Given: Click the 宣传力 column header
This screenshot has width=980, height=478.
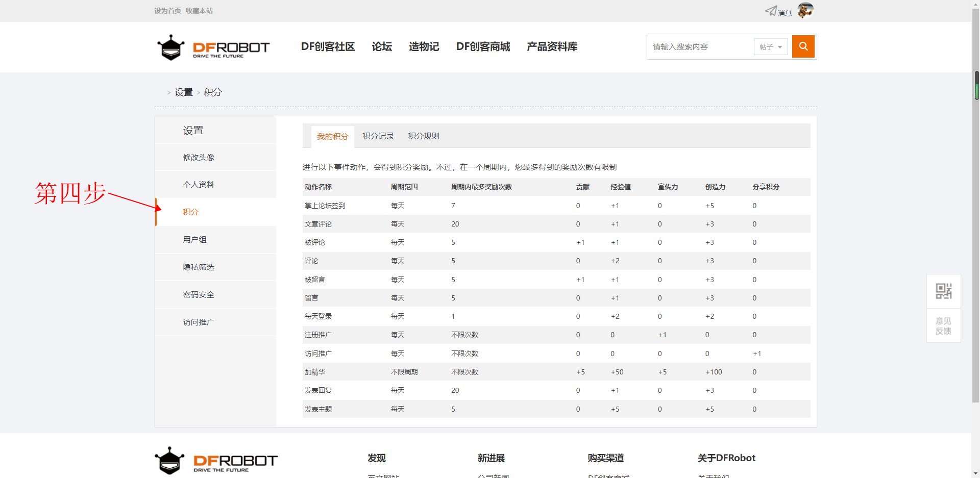Looking at the screenshot, I should click(x=668, y=187).
